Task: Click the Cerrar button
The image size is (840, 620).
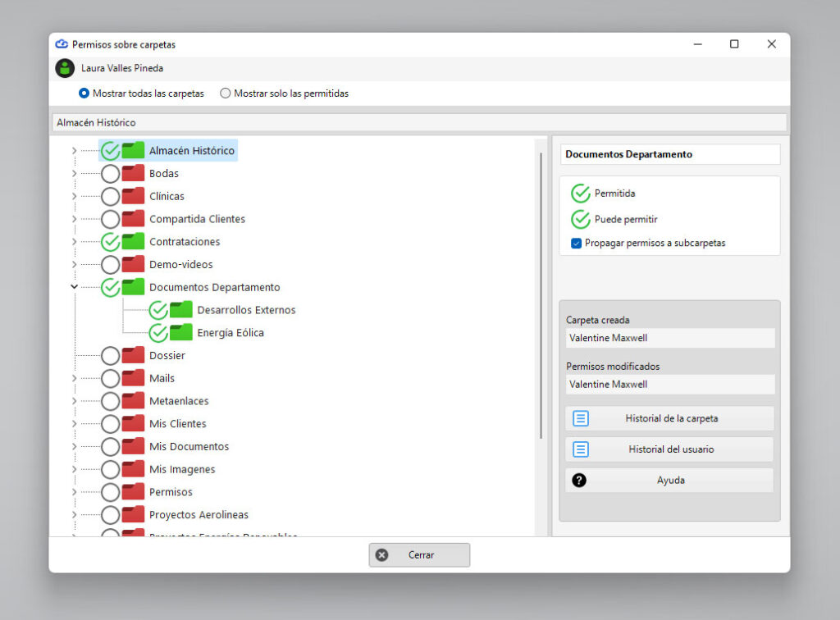Action: (419, 554)
